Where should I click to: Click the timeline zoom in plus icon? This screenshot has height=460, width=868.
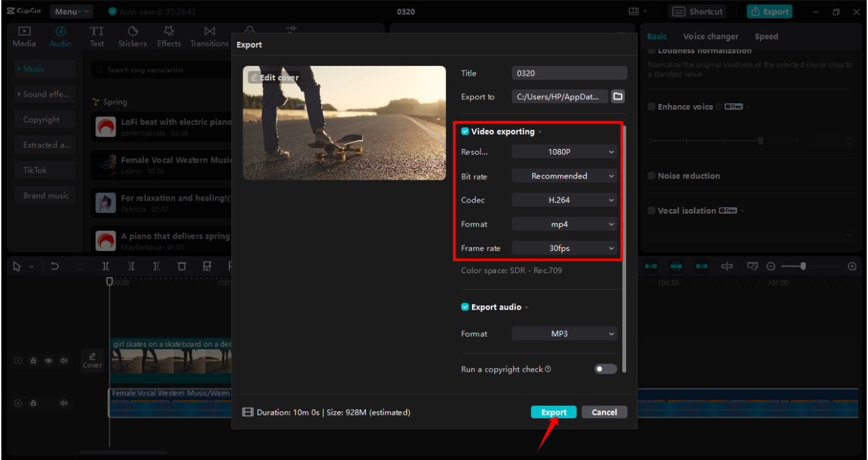pyautogui.click(x=852, y=266)
